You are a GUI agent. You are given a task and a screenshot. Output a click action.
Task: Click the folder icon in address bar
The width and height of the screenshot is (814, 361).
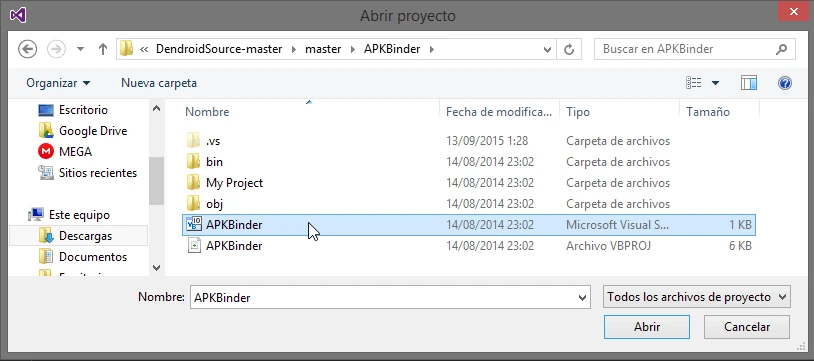(x=126, y=49)
